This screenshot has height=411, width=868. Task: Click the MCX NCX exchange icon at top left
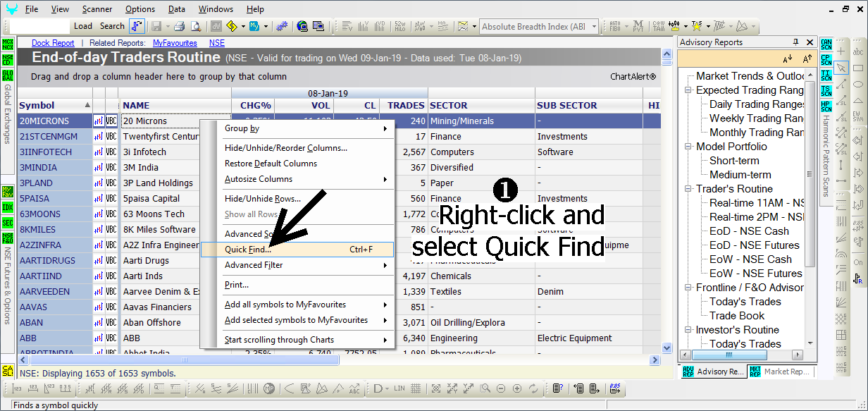point(8,44)
